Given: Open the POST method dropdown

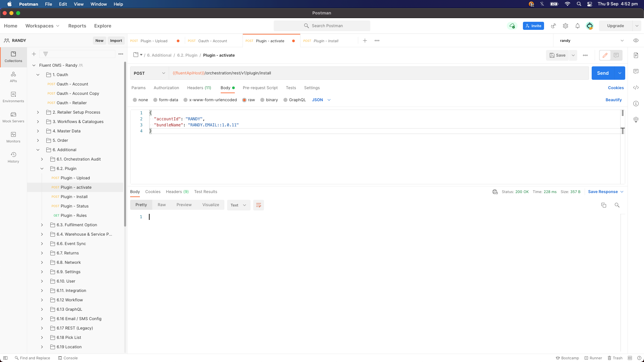Looking at the screenshot, I should (149, 73).
